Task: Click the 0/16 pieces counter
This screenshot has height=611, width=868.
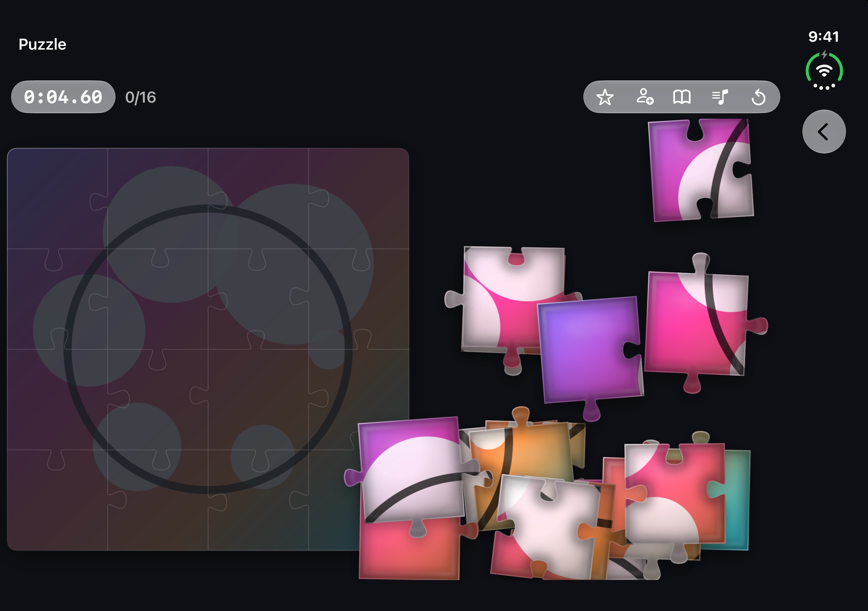Action: [141, 98]
